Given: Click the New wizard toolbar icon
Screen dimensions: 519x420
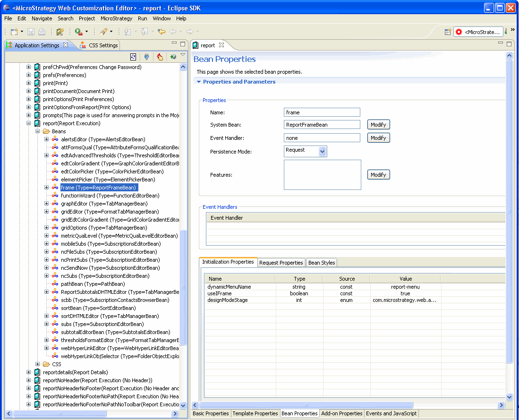Looking at the screenshot, I should [14, 32].
